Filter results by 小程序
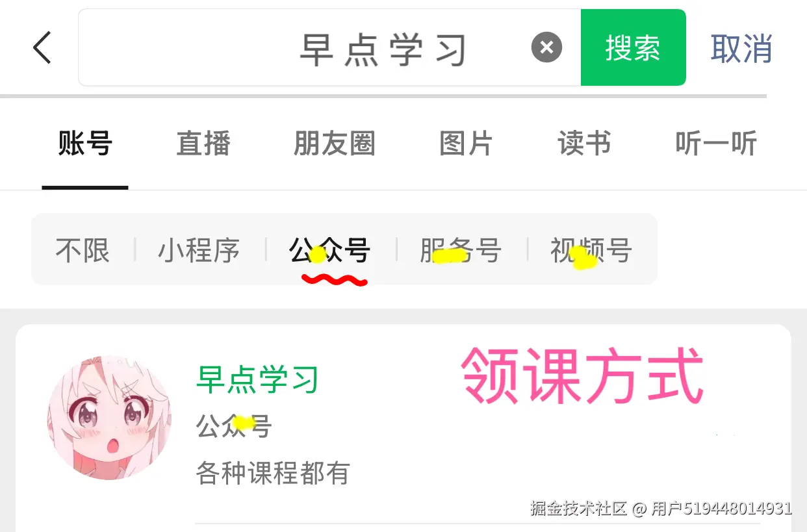The image size is (807, 532). point(199,250)
